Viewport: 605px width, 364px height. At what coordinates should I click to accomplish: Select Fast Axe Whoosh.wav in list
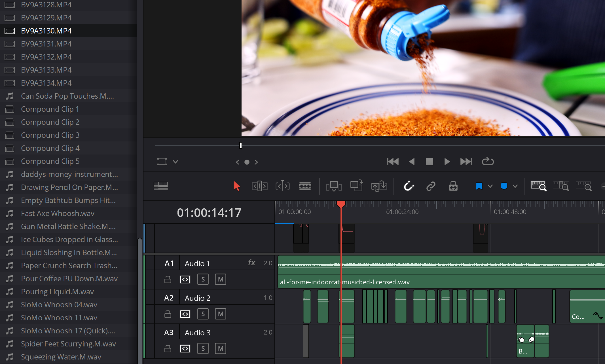coord(58,213)
